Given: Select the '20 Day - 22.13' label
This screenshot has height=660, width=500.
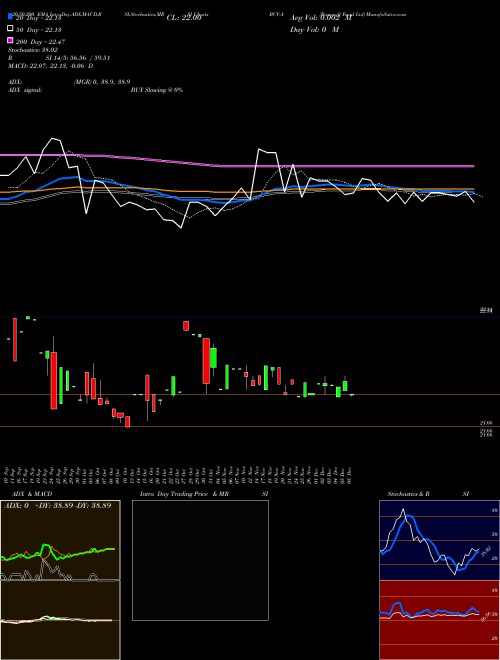Looking at the screenshot, I should [x=38, y=18].
